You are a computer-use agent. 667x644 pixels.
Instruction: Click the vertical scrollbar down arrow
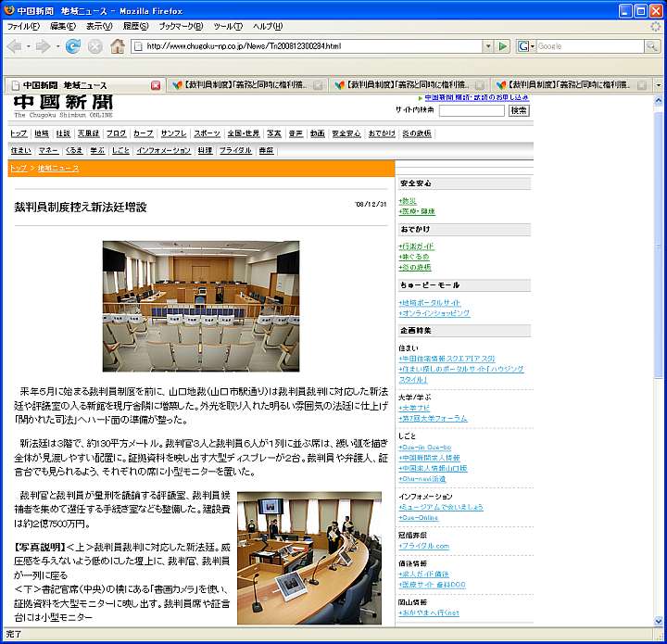(x=659, y=620)
